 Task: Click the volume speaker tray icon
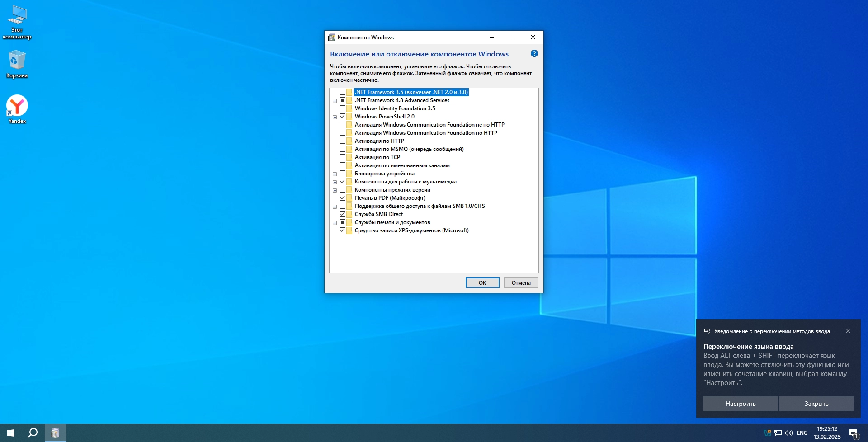click(789, 433)
